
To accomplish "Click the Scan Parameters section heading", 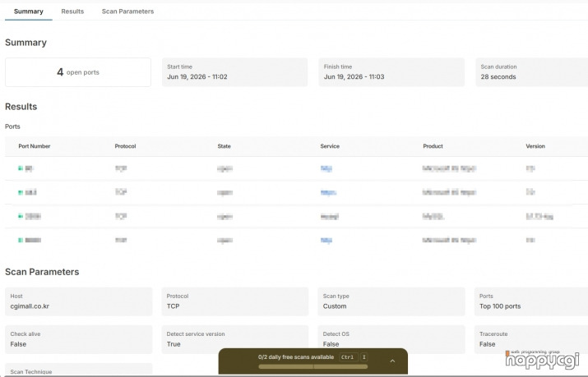I will [42, 272].
